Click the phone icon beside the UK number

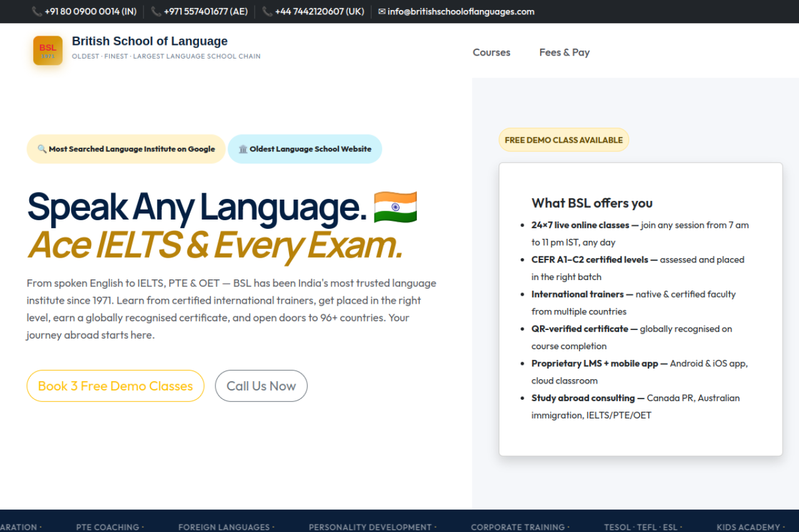point(267,11)
